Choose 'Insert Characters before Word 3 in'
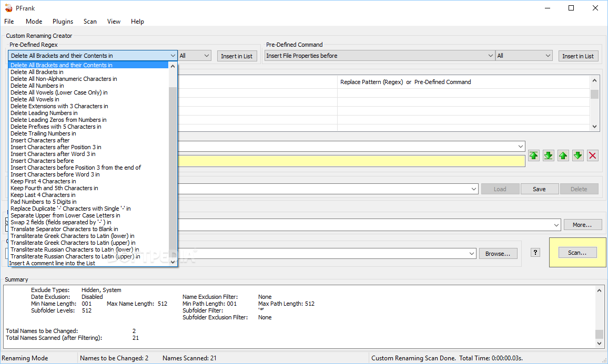Image resolution: width=608 pixels, height=364 pixels. click(88, 174)
